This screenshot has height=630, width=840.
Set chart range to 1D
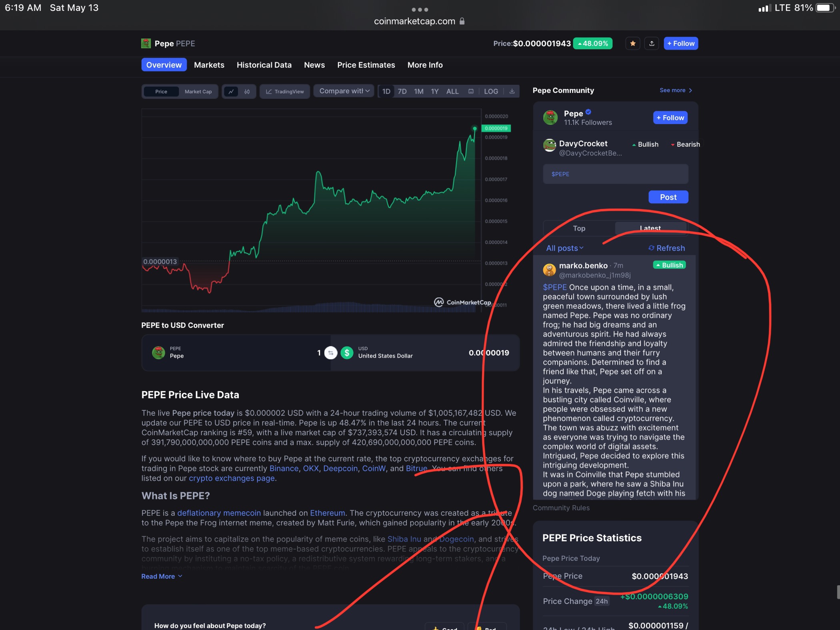(x=386, y=91)
